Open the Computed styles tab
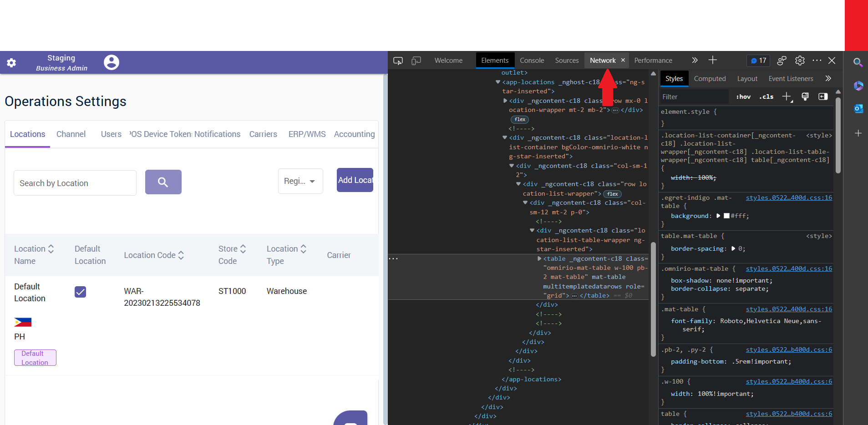This screenshot has height=425, width=868. [710, 79]
